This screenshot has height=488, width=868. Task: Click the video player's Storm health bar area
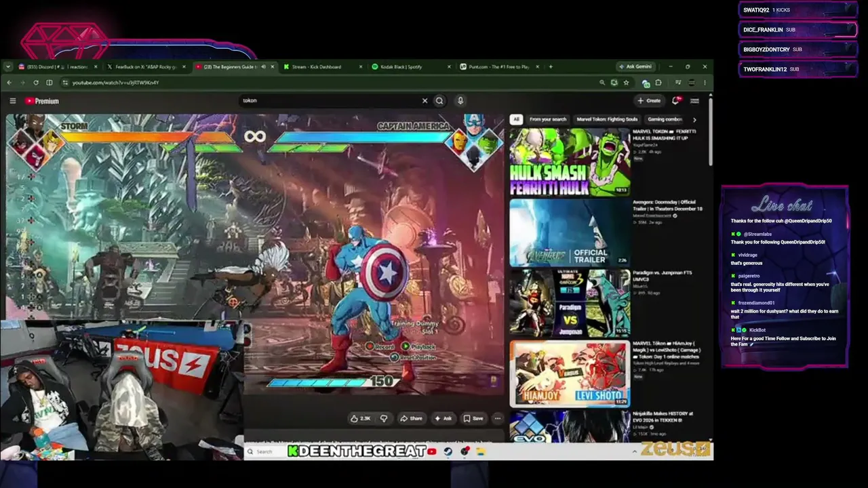click(147, 138)
